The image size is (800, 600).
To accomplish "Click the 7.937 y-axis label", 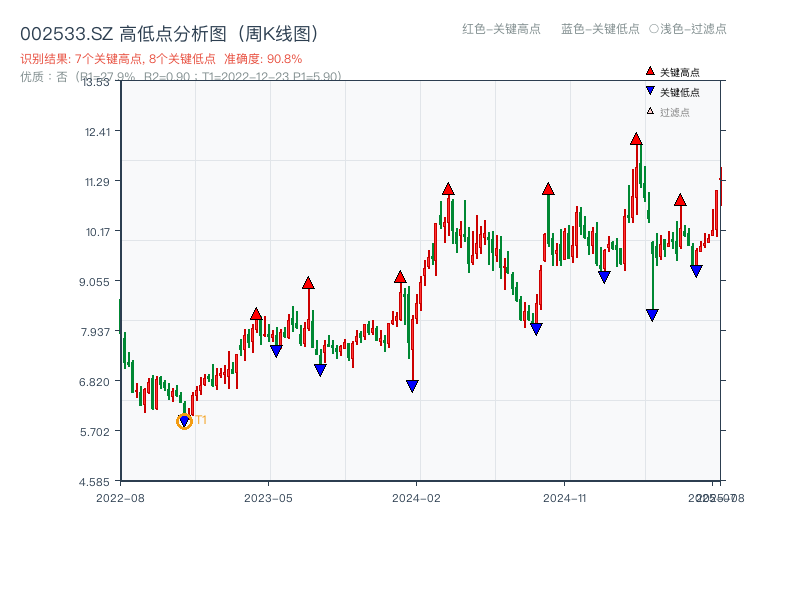I will [x=95, y=332].
